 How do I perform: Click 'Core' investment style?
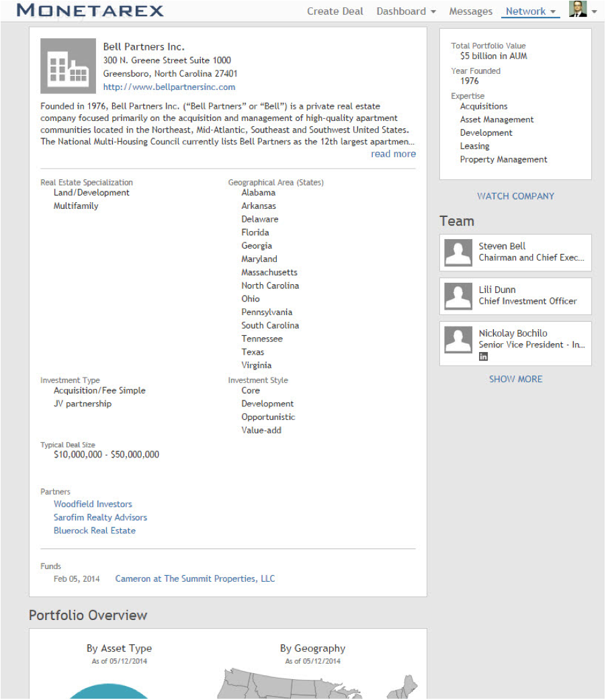(251, 390)
